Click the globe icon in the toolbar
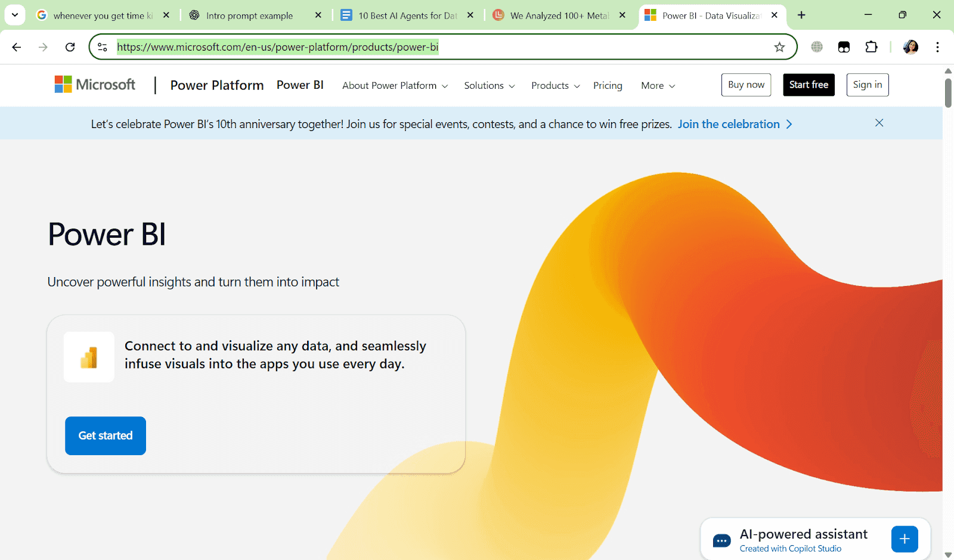The width and height of the screenshot is (954, 560). tap(816, 46)
